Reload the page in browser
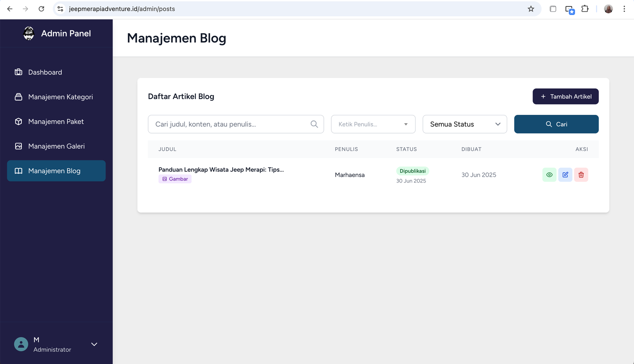 point(41,9)
